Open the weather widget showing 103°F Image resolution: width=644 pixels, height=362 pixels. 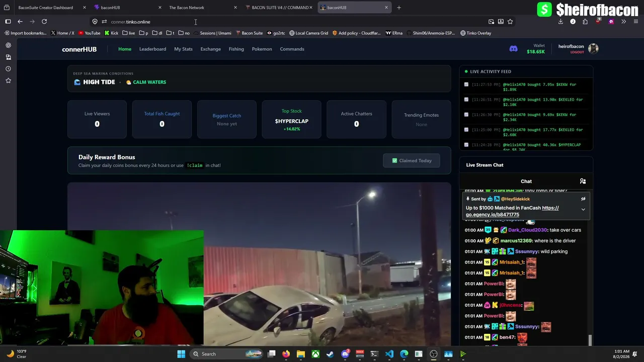coord(16,354)
